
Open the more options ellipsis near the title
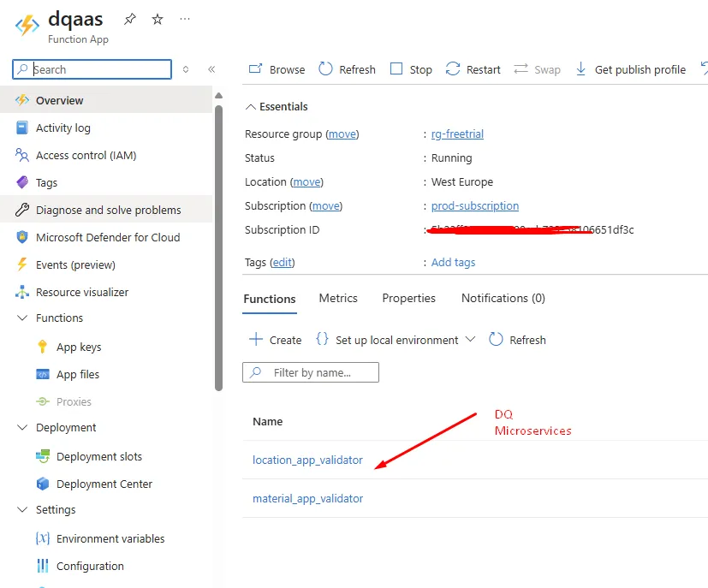coord(185,17)
